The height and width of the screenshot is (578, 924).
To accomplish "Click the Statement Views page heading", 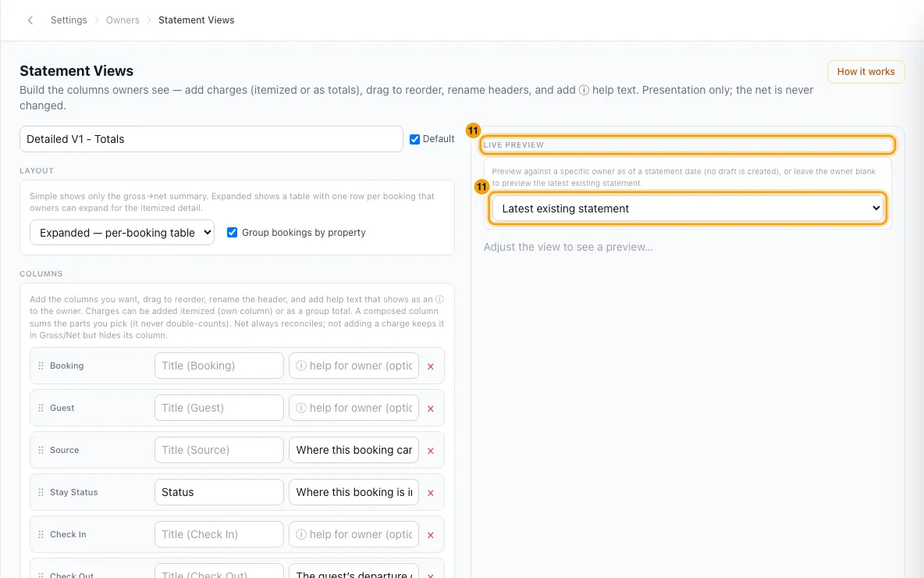I will [76, 71].
